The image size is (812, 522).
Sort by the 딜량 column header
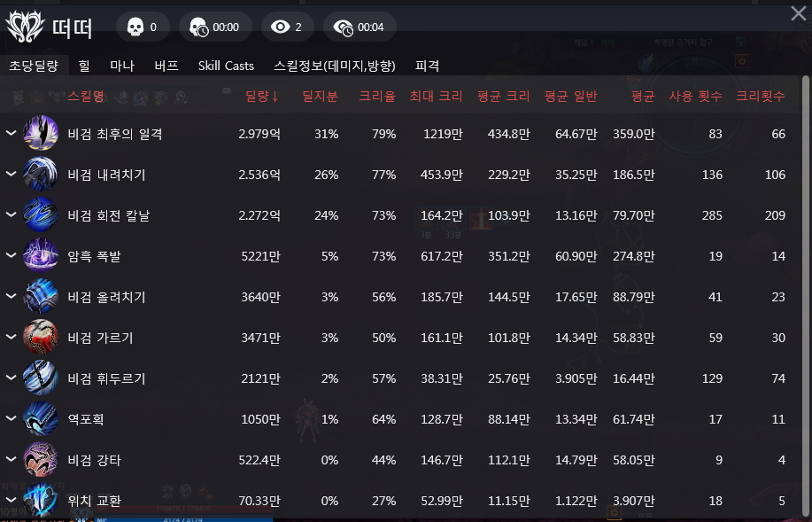pyautogui.click(x=262, y=96)
